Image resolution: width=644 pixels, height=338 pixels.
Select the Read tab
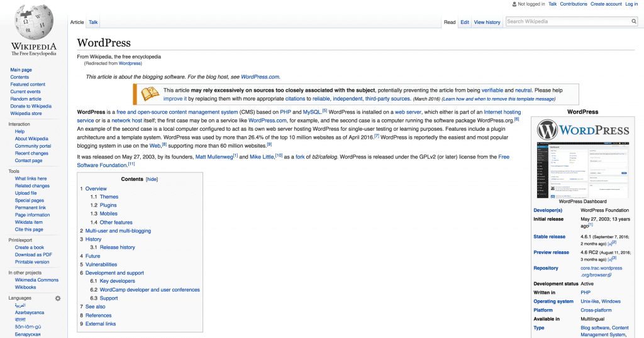(450, 22)
